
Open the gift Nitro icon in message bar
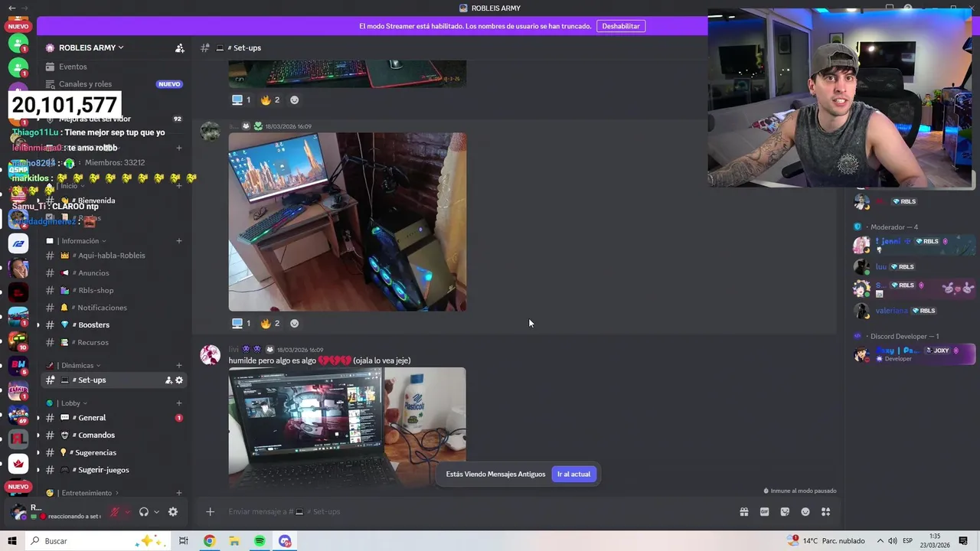tap(743, 512)
